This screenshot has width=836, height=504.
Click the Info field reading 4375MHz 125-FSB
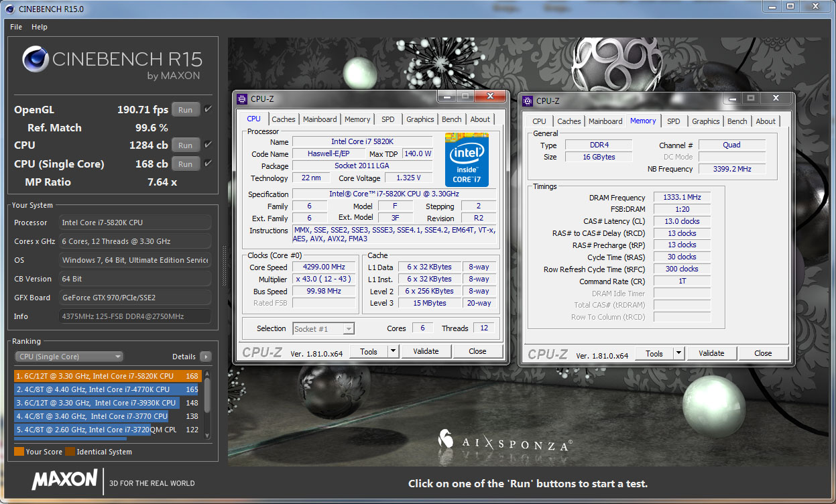pos(135,316)
